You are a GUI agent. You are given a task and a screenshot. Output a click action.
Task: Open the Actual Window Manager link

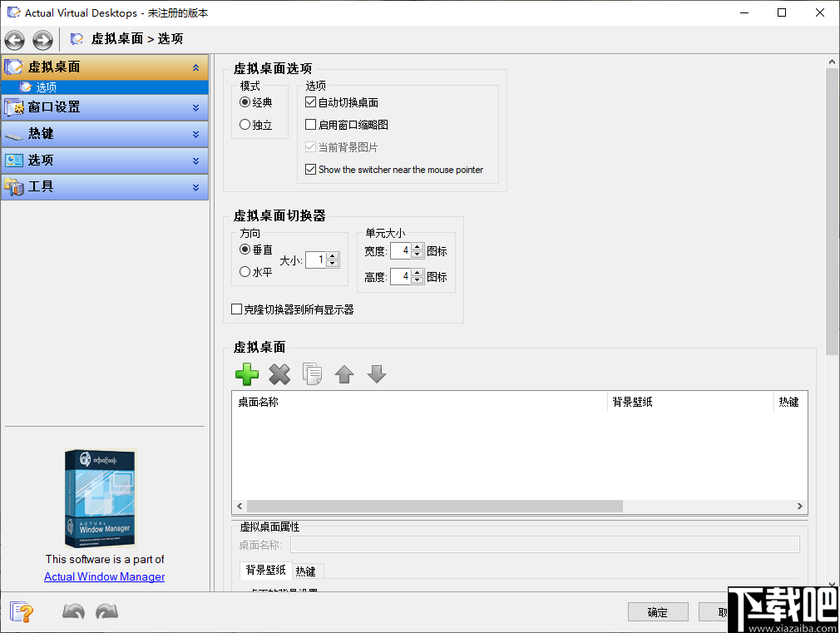click(x=104, y=576)
